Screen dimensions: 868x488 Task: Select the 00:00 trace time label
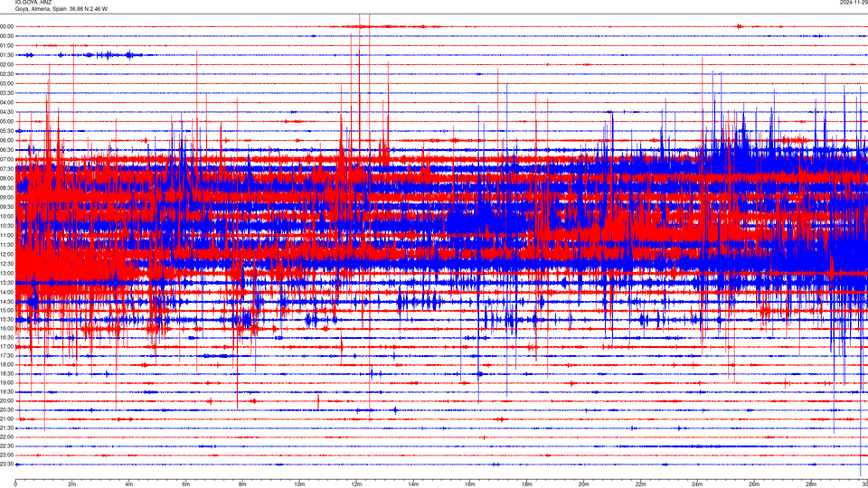pos(7,26)
